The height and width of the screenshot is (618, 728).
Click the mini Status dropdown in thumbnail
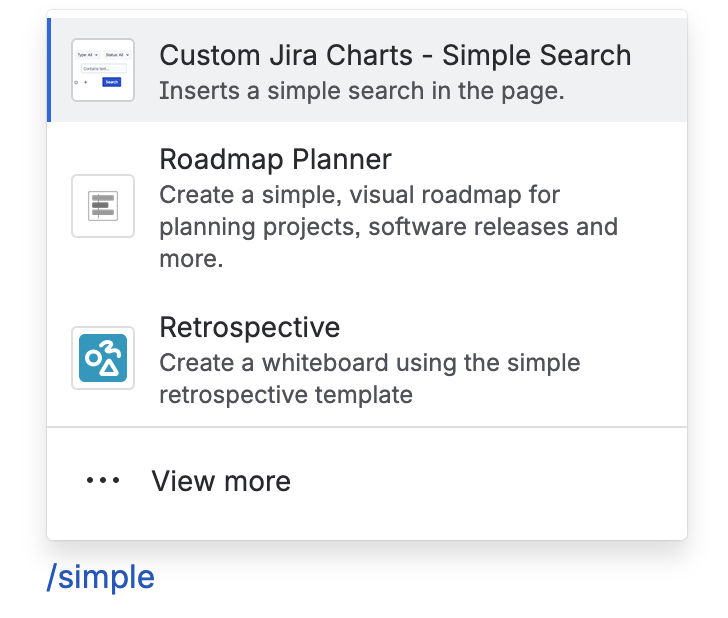coord(117,55)
